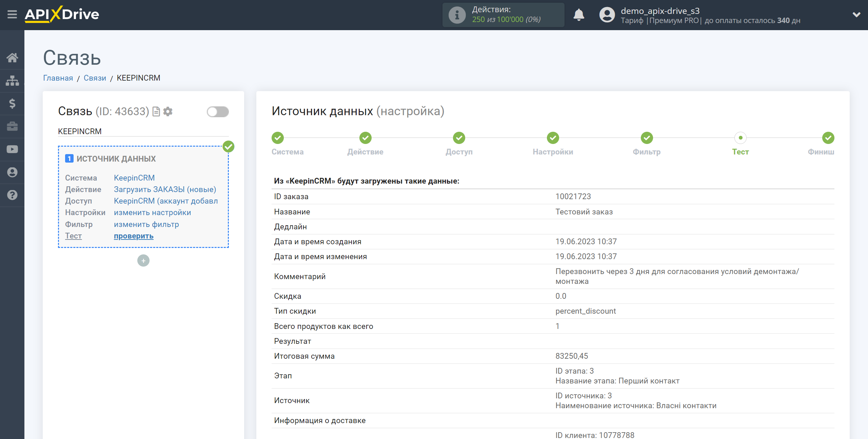Click order ID value 10021723
The image size is (868, 439).
click(x=573, y=196)
